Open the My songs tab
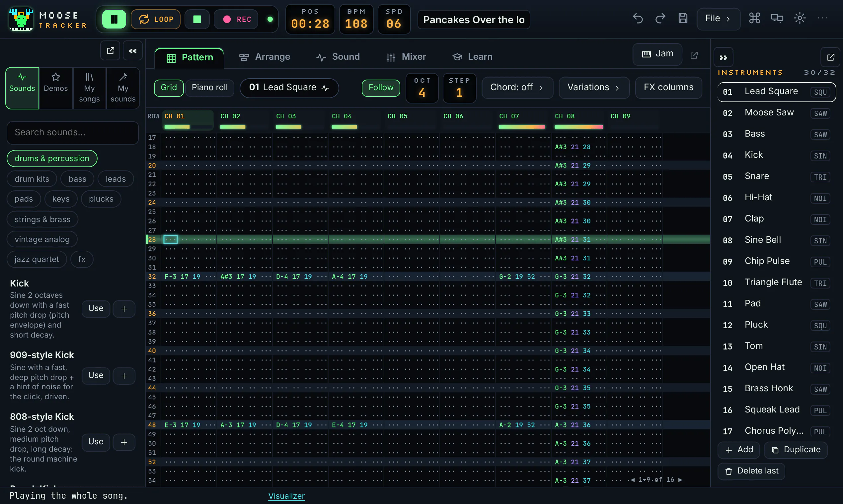Image resolution: width=843 pixels, height=504 pixels. point(89,88)
